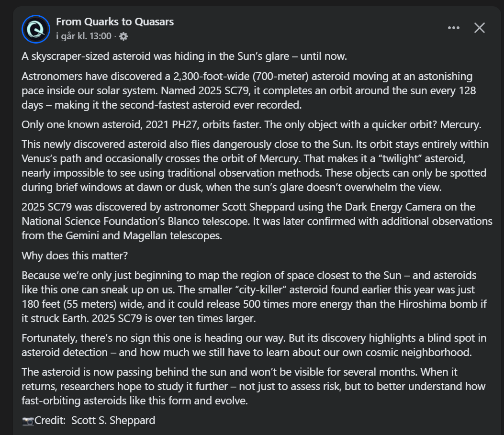Open the From Quarks to Quasars page name
504x435 pixels.
[x=115, y=22]
